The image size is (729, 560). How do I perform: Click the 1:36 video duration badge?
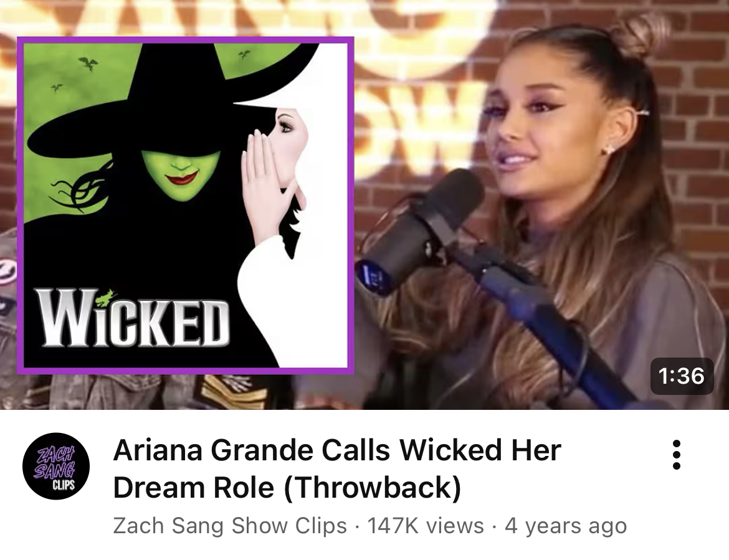pyautogui.click(x=682, y=376)
